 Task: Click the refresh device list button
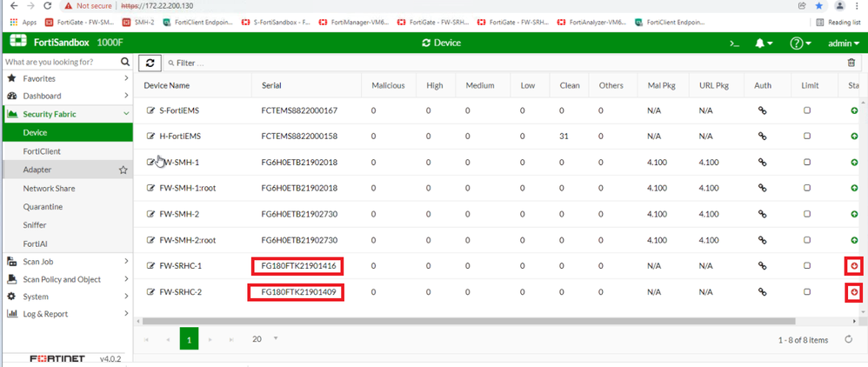[x=150, y=63]
